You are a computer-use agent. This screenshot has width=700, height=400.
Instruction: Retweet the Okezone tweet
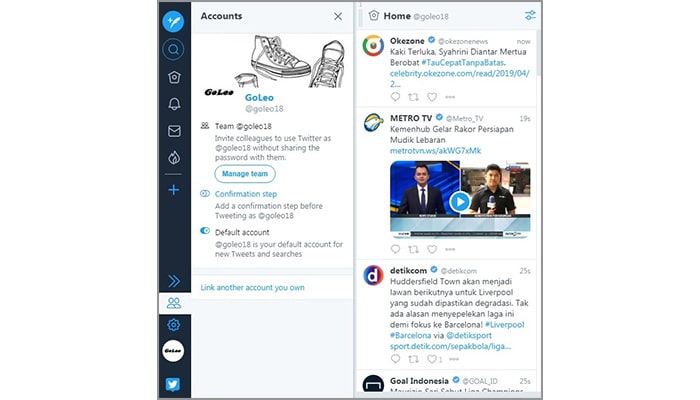pyautogui.click(x=414, y=96)
